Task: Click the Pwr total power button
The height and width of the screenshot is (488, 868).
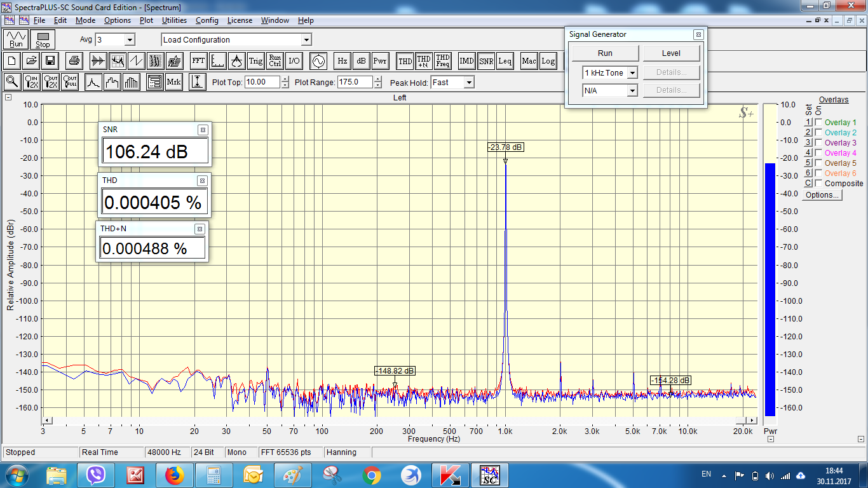Action: (380, 61)
